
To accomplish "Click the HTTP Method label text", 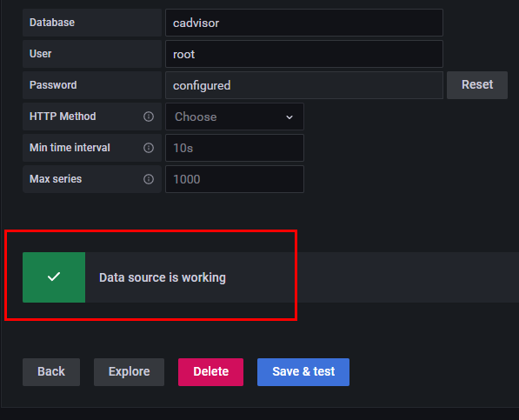I will pyautogui.click(x=63, y=117).
